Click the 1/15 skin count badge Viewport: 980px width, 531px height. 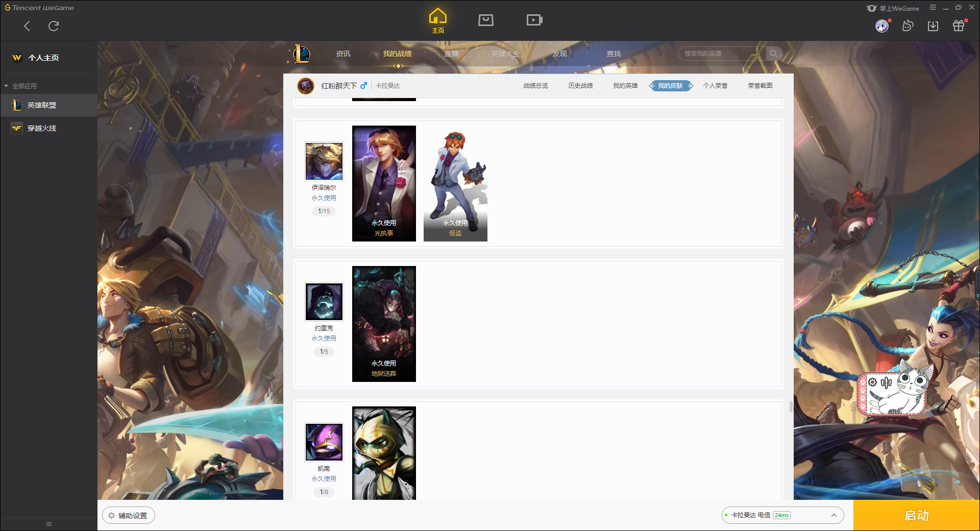coord(324,211)
